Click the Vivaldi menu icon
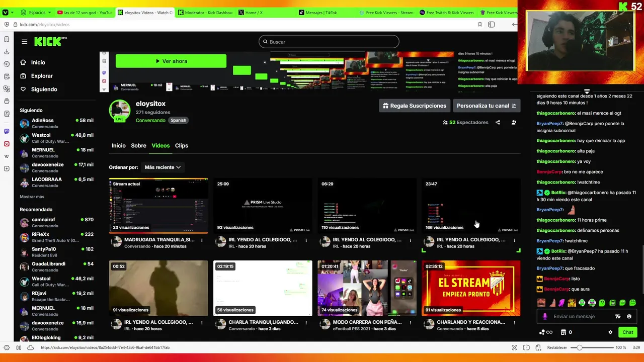Viewport: 644px width, 362px height. (x=6, y=12)
